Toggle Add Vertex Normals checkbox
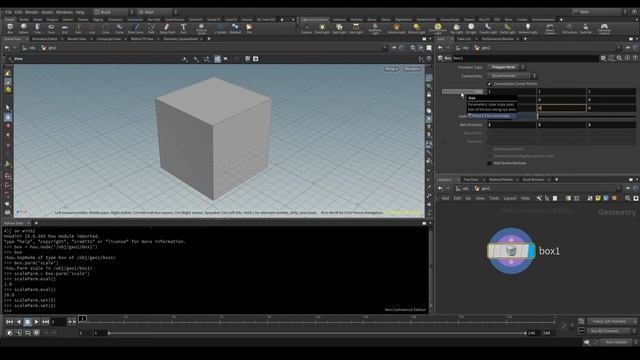Screen dimensions: 640x360 490,163
